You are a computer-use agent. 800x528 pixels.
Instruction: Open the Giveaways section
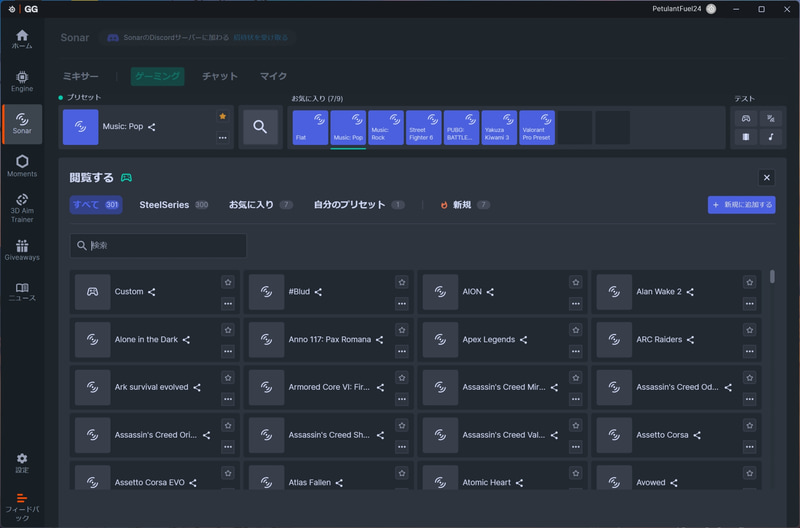tap(22, 250)
